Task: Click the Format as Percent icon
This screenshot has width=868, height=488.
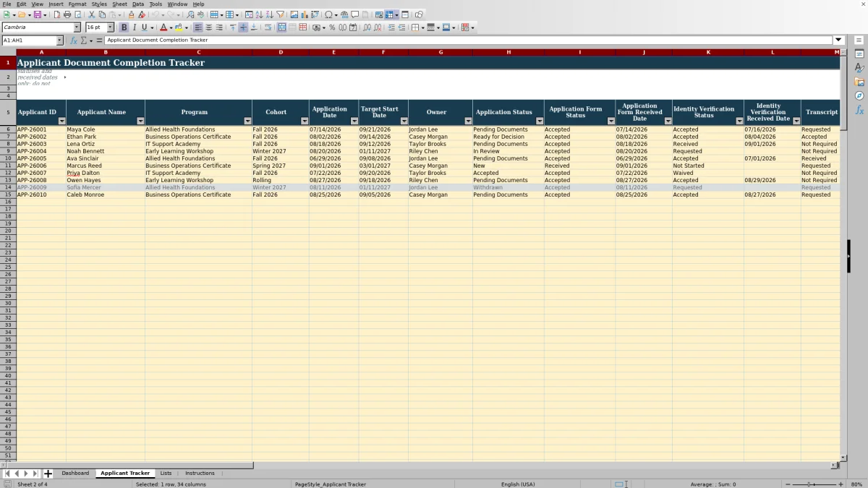Action: point(332,27)
